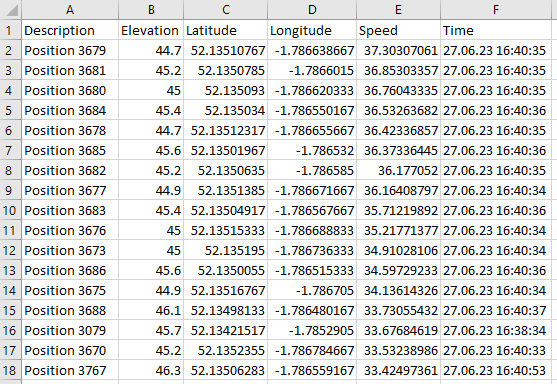Click speed value 33.42497361

click(x=399, y=371)
